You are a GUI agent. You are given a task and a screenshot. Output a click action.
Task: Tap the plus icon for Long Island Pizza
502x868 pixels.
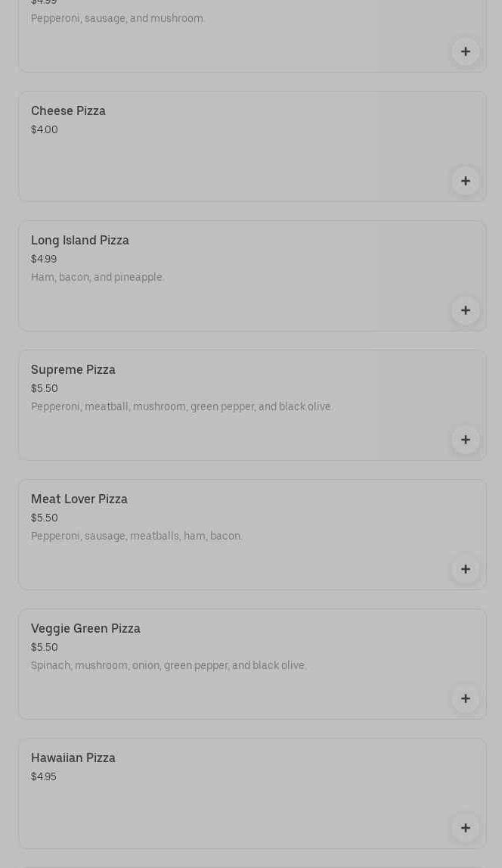click(x=466, y=310)
